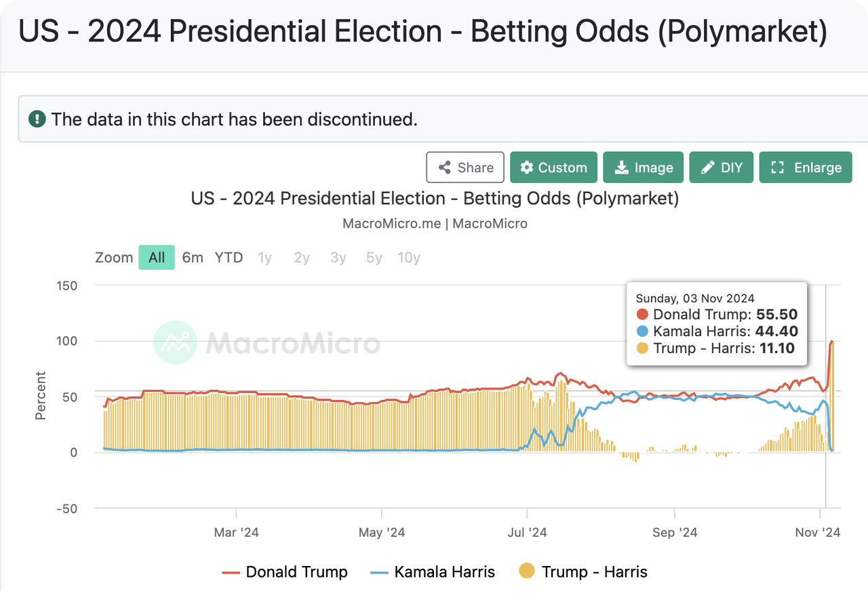Toggle Trump - Harris bars in legend
The image size is (868, 606).
pos(584,572)
